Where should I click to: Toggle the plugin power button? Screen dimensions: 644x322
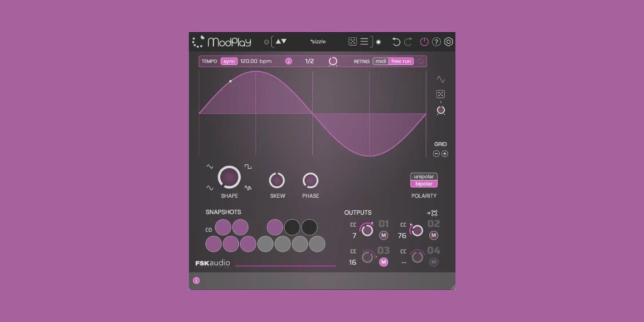point(424,42)
